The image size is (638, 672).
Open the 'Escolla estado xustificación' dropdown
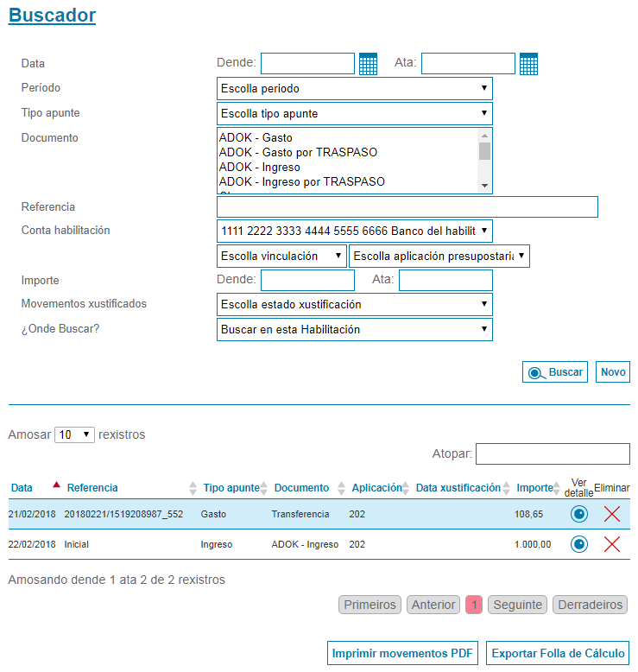(x=354, y=305)
